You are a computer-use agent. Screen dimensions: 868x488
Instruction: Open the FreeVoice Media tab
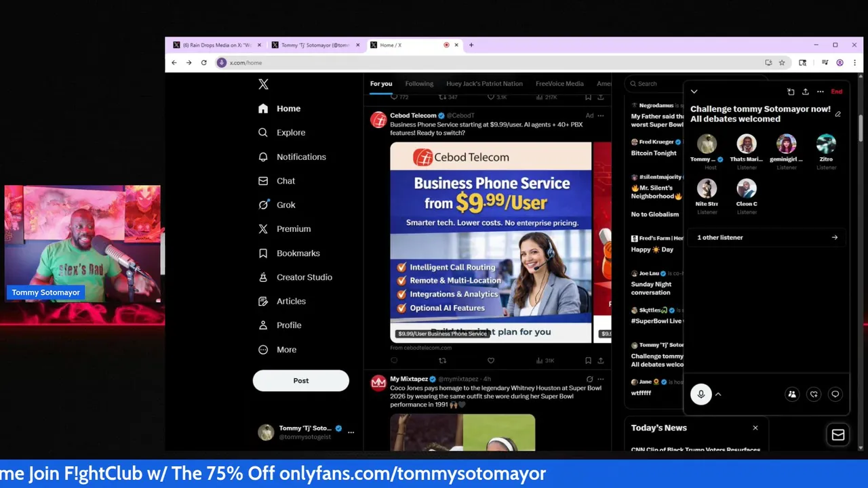pos(559,84)
